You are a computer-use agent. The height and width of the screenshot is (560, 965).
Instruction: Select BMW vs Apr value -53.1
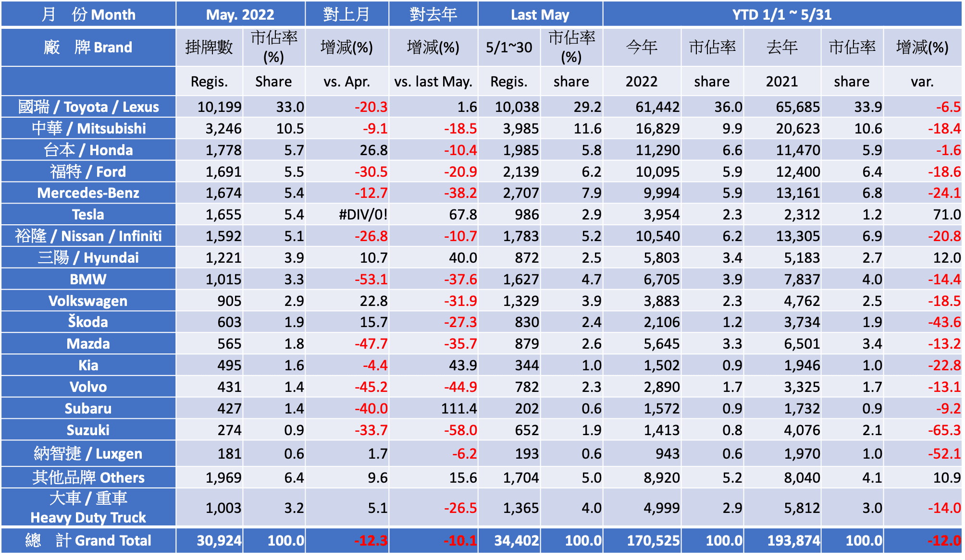[x=347, y=279]
